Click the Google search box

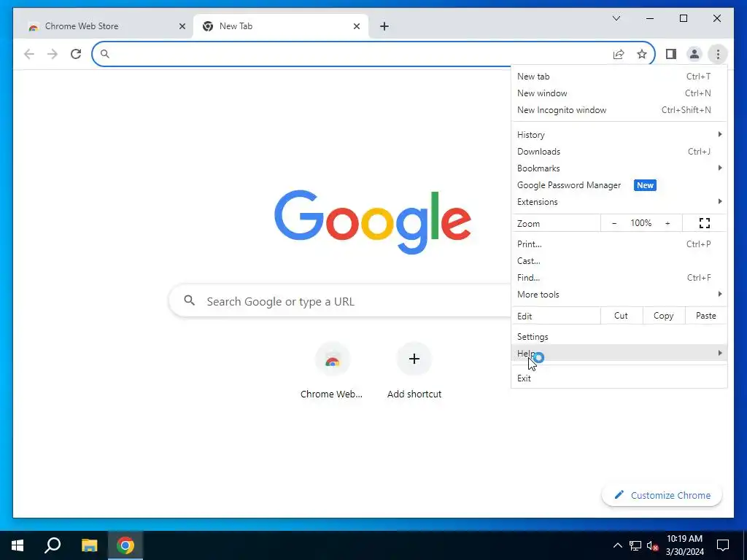(x=340, y=301)
